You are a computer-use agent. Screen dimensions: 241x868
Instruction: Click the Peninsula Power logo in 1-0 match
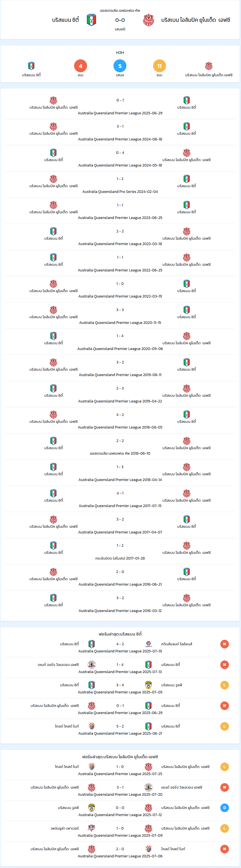(x=91, y=828)
